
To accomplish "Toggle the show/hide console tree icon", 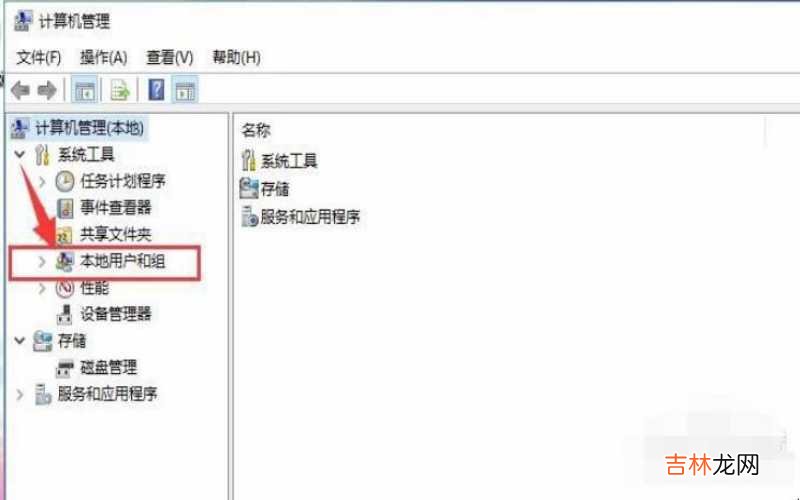I will click(85, 91).
